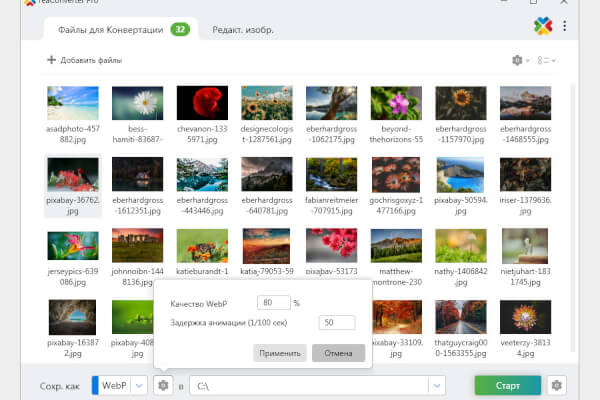Click the green Старт button
600x400 pixels.
coord(507,385)
